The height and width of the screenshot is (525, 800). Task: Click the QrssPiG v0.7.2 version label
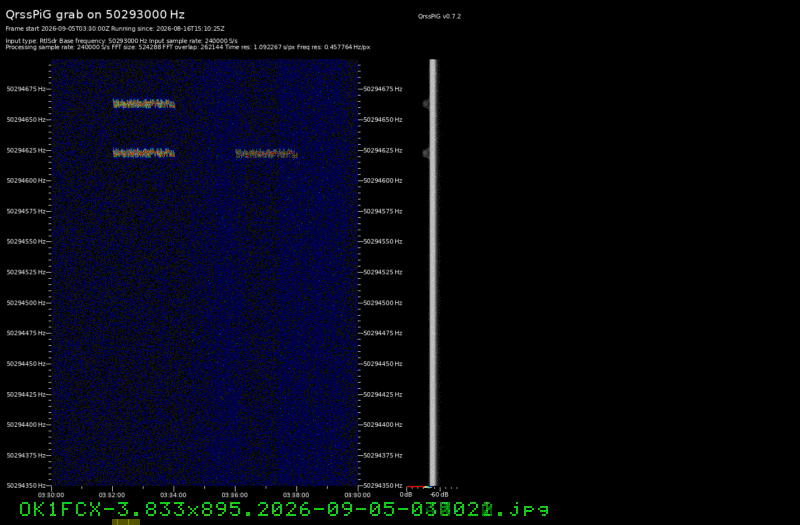pyautogui.click(x=439, y=16)
